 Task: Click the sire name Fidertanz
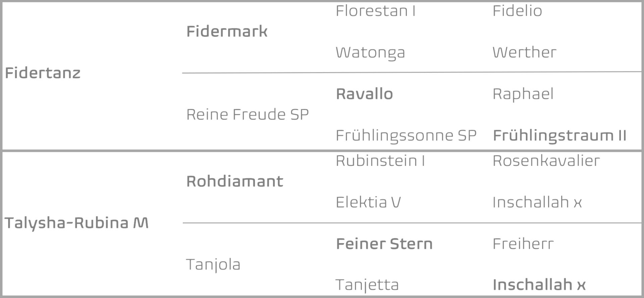(x=43, y=73)
